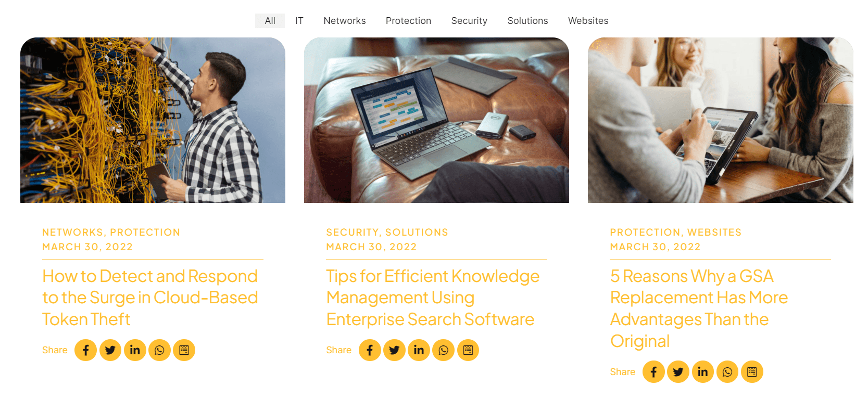
Task: Share the Token Theft article on Facebook
Action: pos(85,350)
